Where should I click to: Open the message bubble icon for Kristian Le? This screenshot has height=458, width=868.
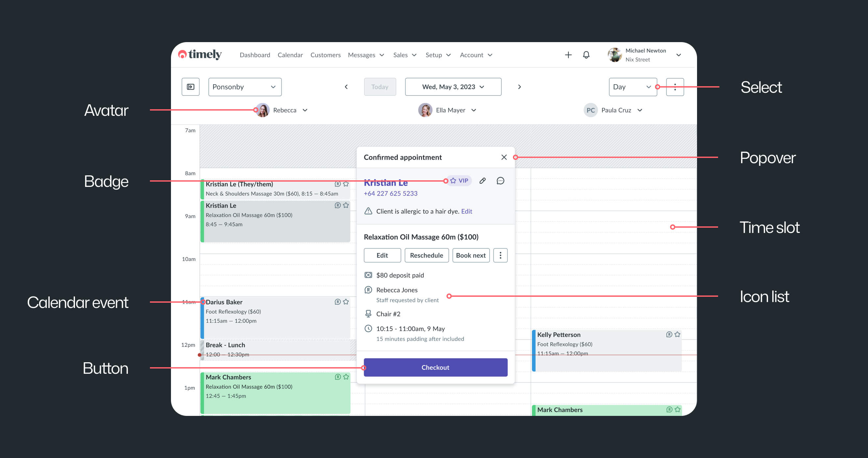500,180
